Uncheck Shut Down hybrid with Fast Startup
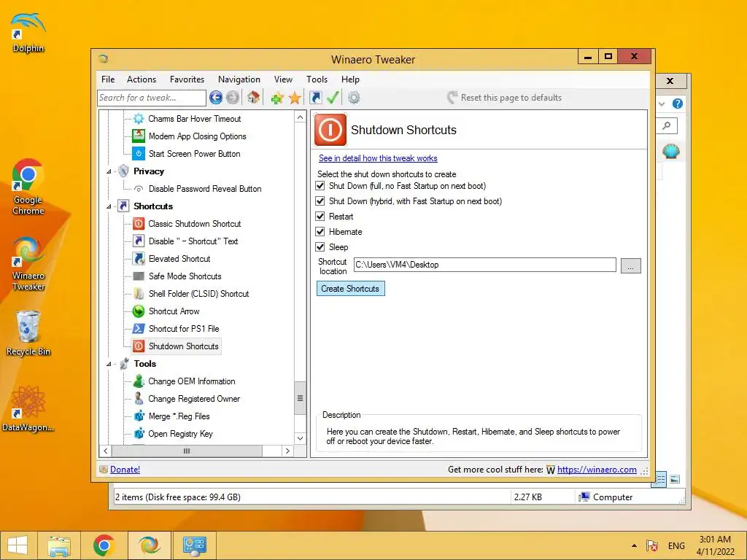This screenshot has width=747, height=560. [320, 201]
